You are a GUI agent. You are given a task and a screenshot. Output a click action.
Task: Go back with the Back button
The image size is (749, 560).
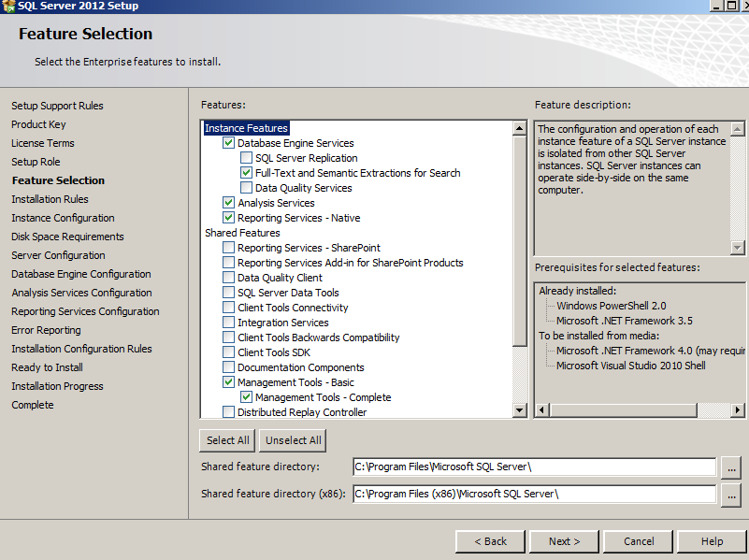tap(490, 541)
